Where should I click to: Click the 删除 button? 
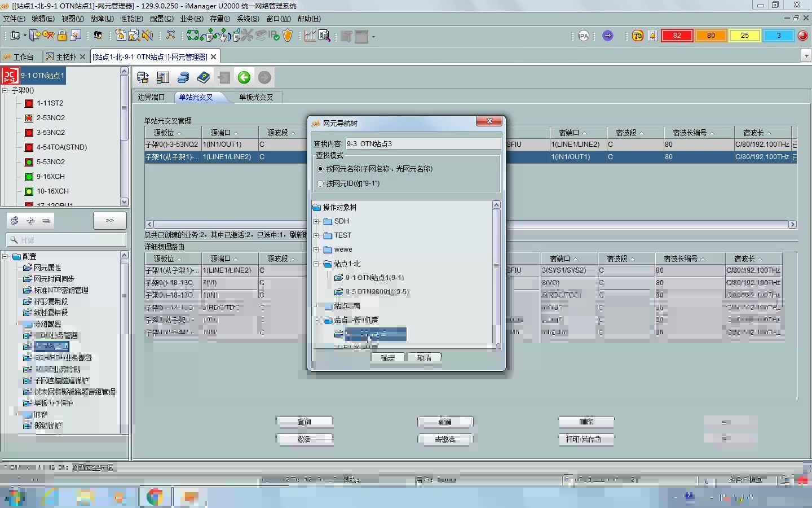(586, 422)
